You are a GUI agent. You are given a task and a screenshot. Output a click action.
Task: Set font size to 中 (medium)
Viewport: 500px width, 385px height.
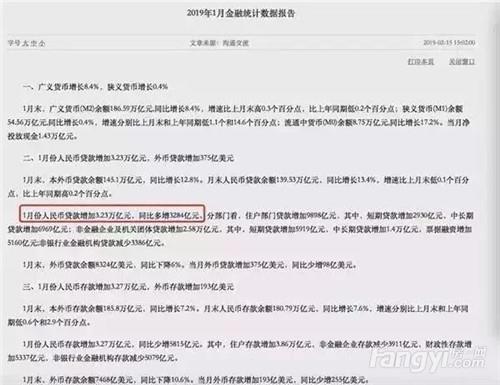[34, 43]
